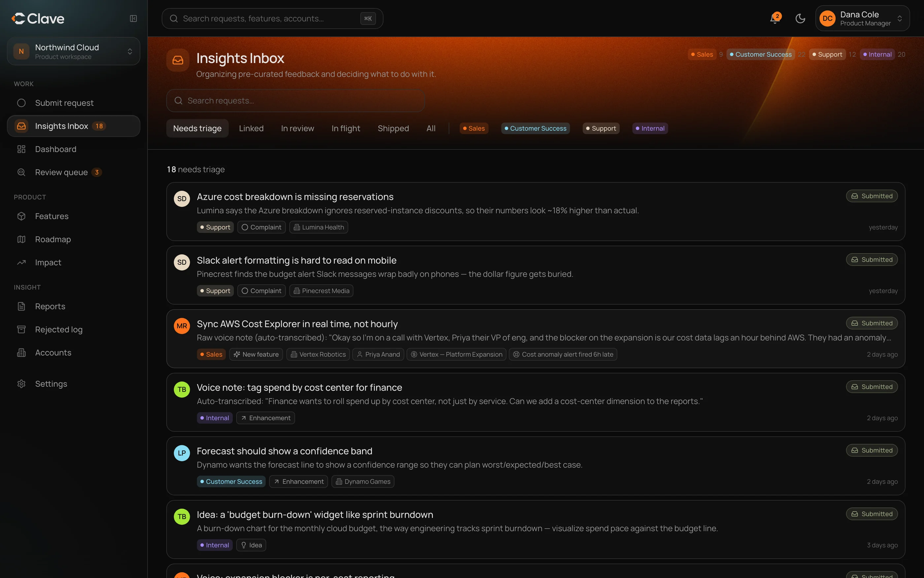Screen dimensions: 924x578
Task: Click Sales count badge in header
Action: (702, 54)
